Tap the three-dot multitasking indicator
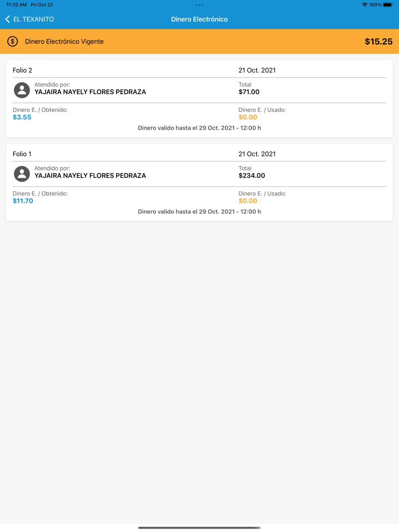 point(199,5)
